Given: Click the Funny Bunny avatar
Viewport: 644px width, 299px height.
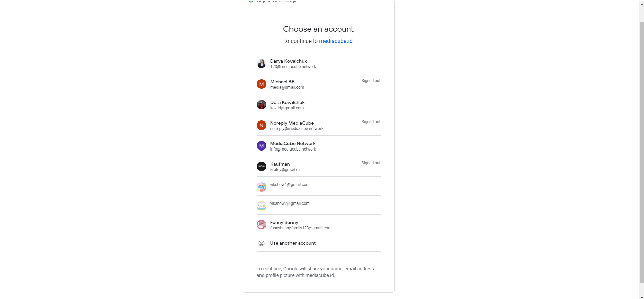Looking at the screenshot, I should [x=261, y=225].
